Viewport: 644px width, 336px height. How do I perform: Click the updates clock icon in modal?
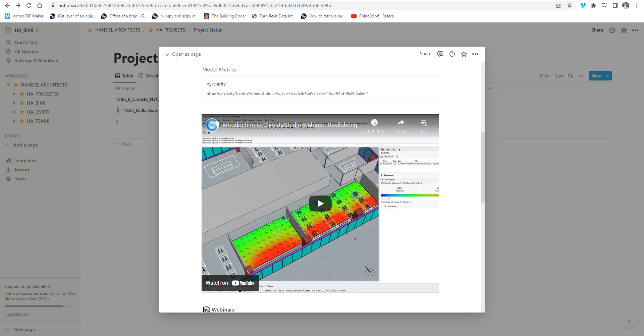click(452, 54)
